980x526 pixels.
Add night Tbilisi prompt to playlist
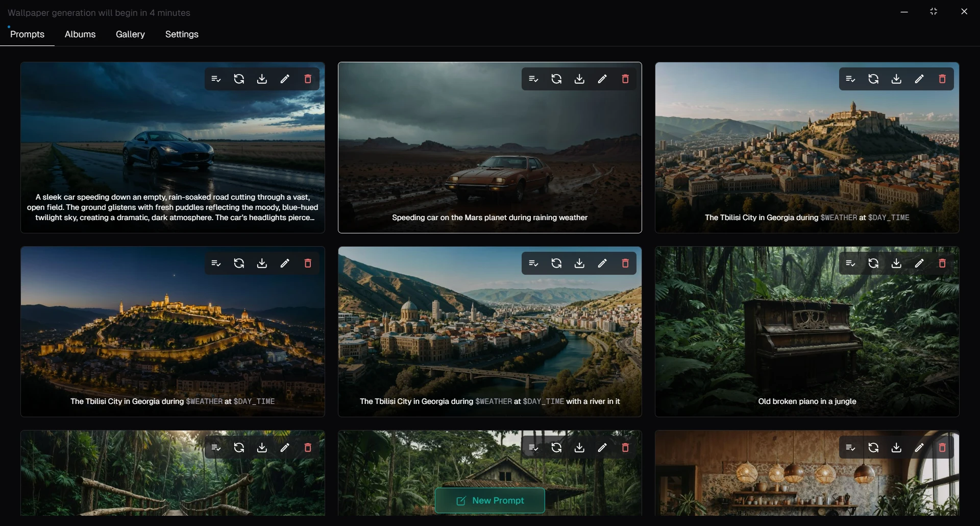(x=216, y=264)
